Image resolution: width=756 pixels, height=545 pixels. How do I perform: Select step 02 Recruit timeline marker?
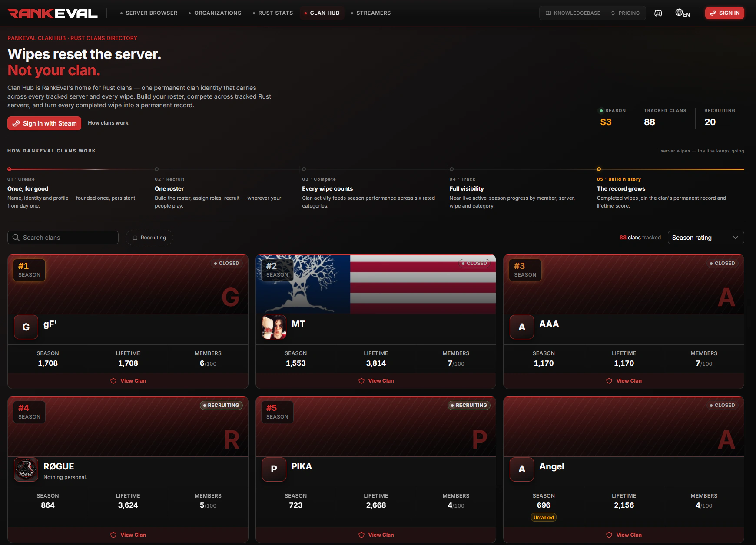(x=157, y=169)
